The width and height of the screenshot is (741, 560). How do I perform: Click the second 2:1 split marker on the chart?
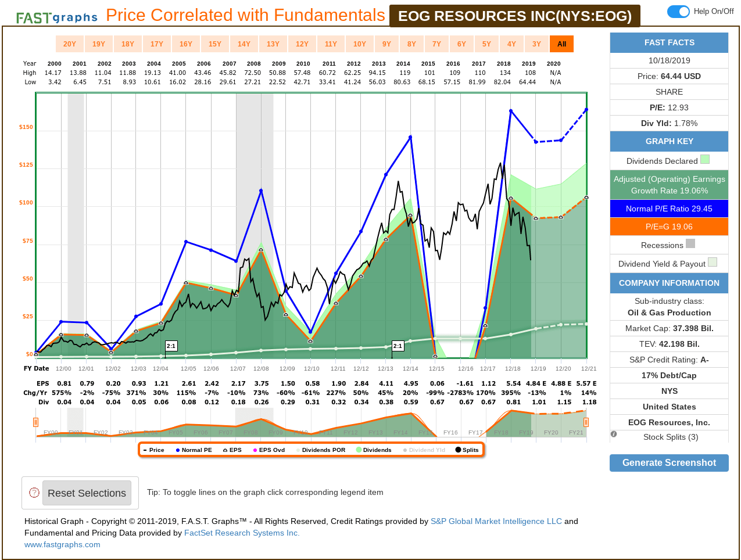click(398, 346)
